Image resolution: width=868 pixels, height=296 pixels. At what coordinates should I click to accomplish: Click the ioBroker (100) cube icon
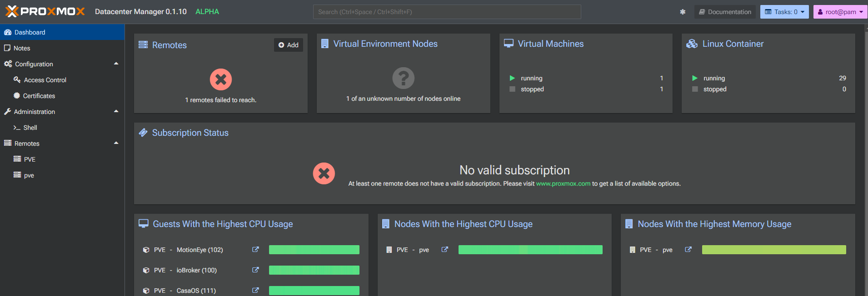[x=146, y=270]
